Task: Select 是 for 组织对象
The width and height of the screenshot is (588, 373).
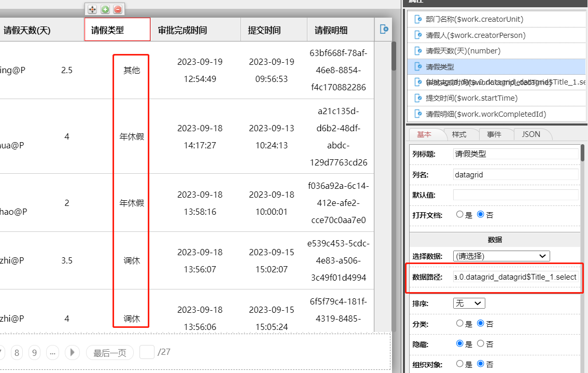Action: [x=460, y=364]
